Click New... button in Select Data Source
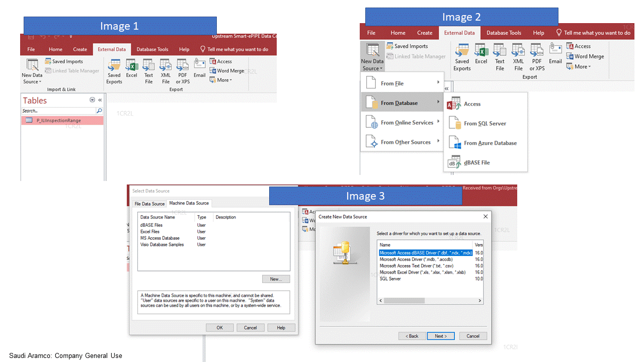Image resolution: width=644 pixels, height=362 pixels. [276, 279]
